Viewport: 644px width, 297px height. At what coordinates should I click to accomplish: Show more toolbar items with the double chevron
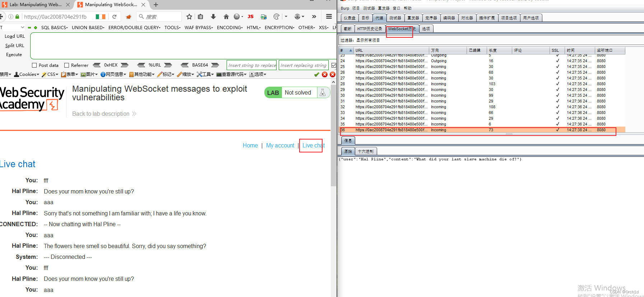[x=314, y=17]
